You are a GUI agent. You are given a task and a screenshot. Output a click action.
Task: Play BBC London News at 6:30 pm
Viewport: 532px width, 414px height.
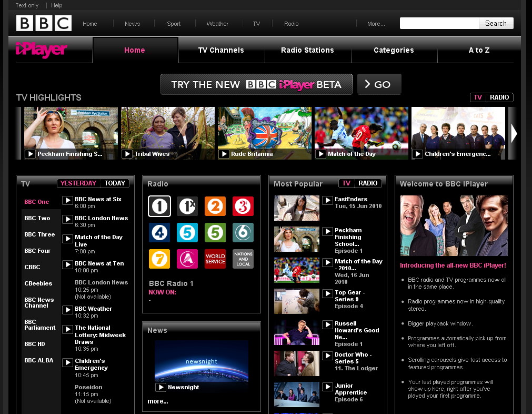pos(67,220)
